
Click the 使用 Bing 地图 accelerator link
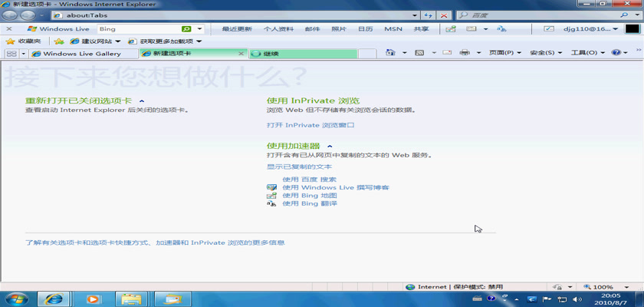click(x=309, y=196)
